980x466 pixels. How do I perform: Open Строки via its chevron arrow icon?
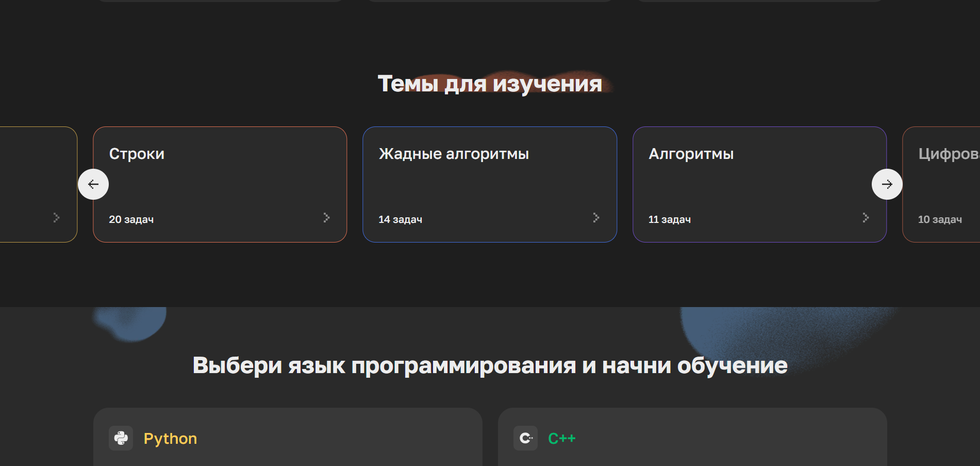point(327,218)
